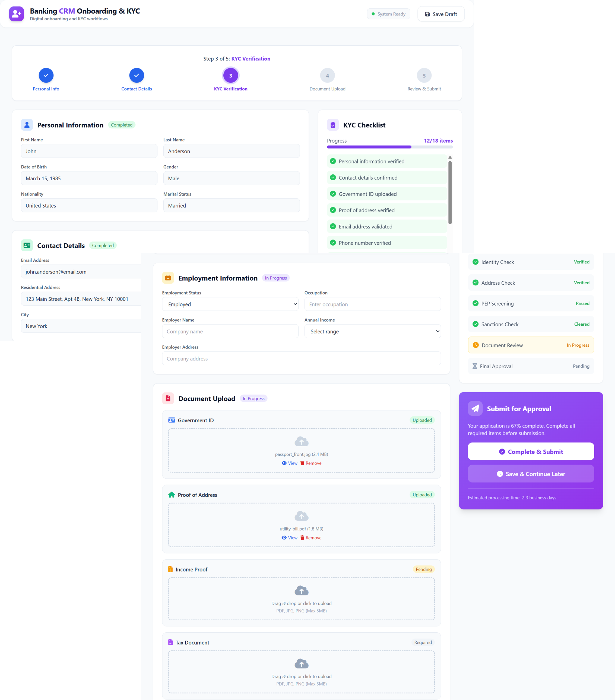
Task: Click the Proof of Address house icon
Action: coord(171,495)
